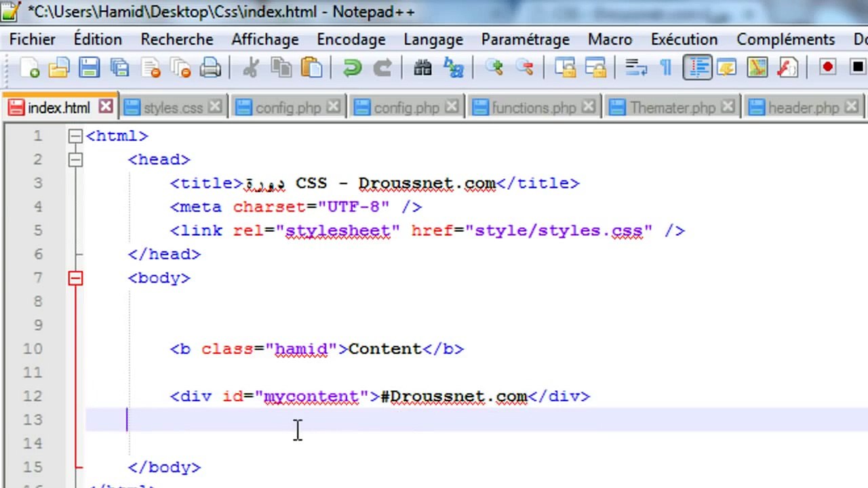Click line number 10 in margin
Screen dimensions: 868x488
click(33, 349)
